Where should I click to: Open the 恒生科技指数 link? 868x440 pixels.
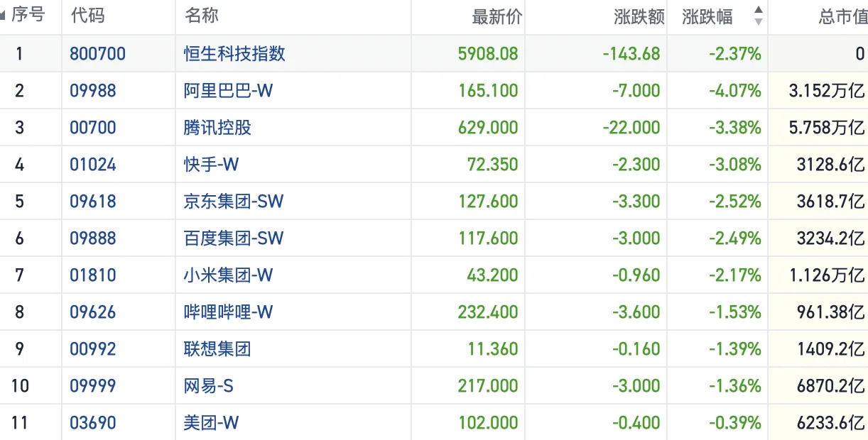[x=234, y=54]
